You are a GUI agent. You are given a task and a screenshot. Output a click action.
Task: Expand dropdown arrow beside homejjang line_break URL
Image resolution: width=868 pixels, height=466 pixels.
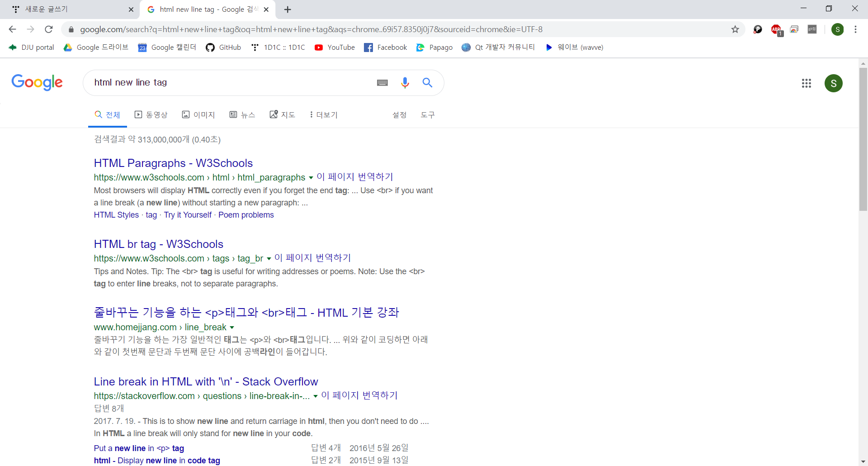(232, 328)
